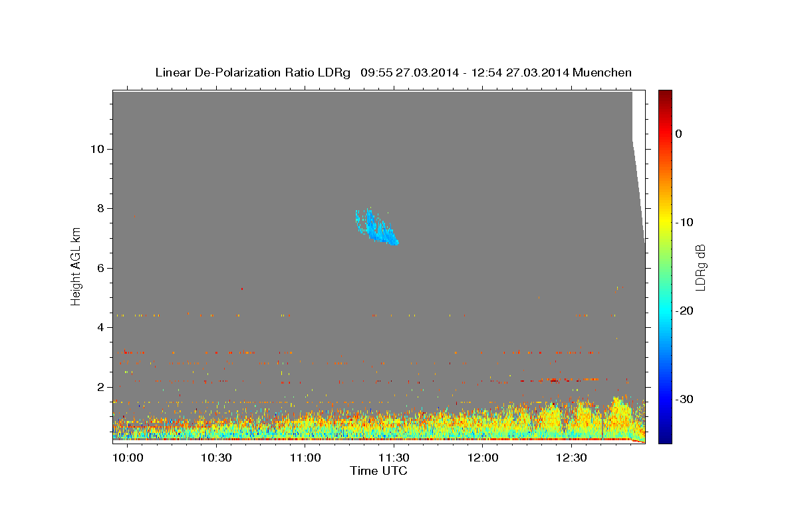Viewport: 798px width, 532px height.
Task: Click the dark blue bottom of the colorbar
Action: [x=665, y=436]
